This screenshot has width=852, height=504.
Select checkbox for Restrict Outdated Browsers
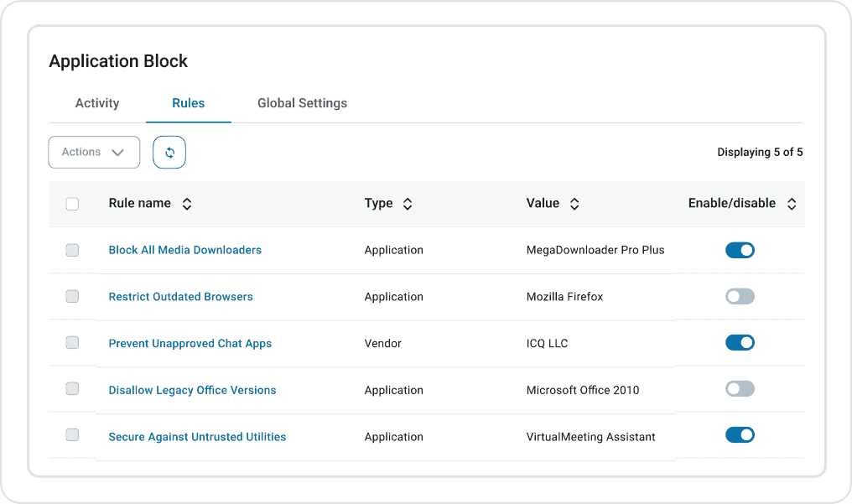[72, 297]
